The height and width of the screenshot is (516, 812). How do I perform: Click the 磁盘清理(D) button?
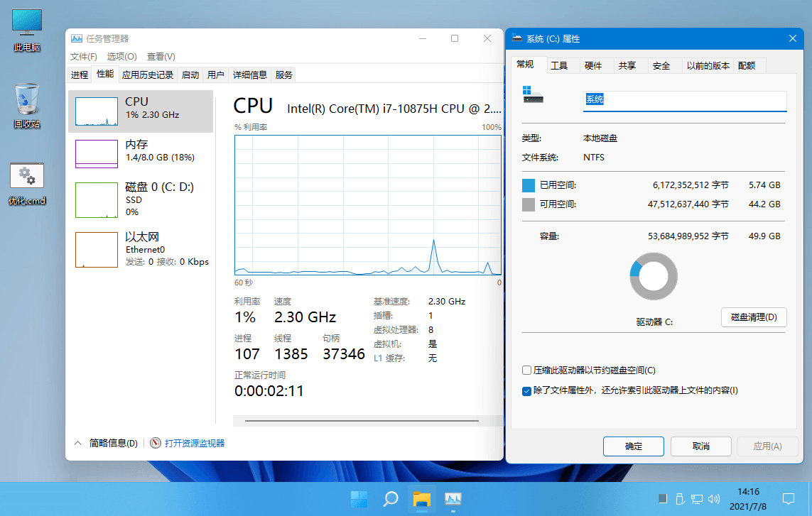click(x=754, y=317)
